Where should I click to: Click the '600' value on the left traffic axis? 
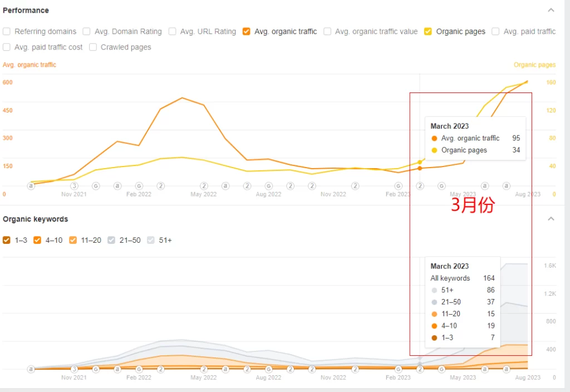coord(8,82)
